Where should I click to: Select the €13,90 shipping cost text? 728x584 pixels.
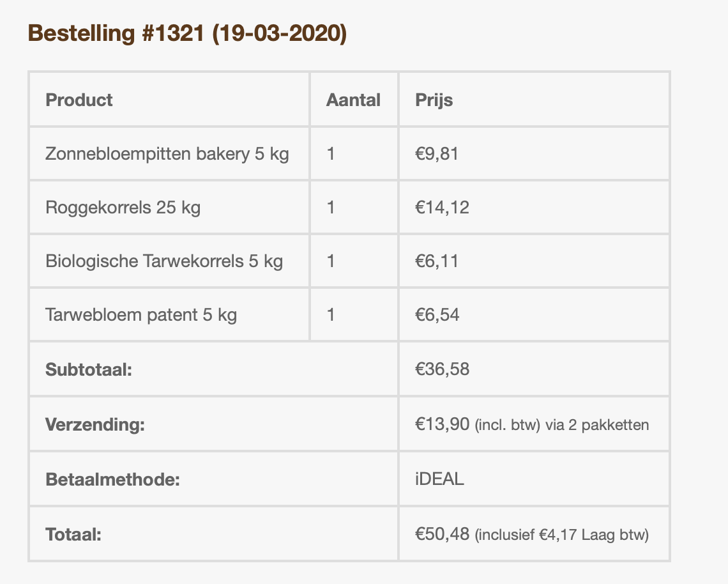[x=443, y=424]
